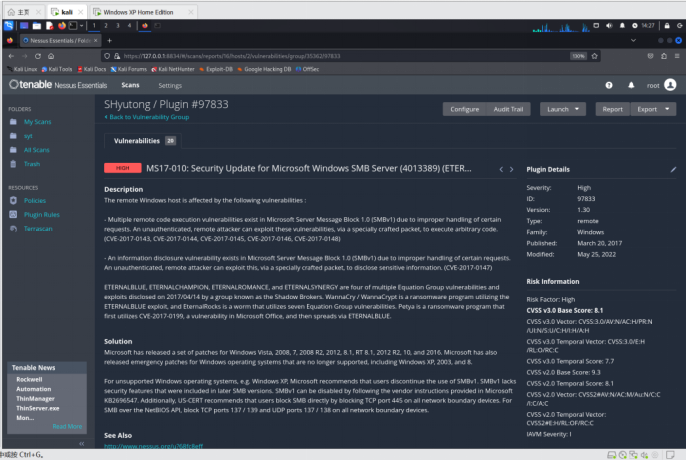686x460 pixels.
Task: Click the VM hard disk status icon
Action: click(612, 455)
